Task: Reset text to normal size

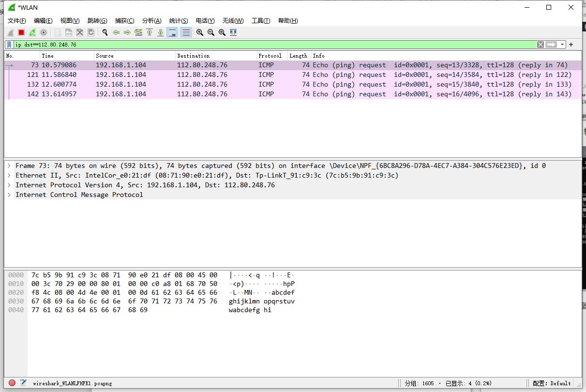Action: coord(222,32)
